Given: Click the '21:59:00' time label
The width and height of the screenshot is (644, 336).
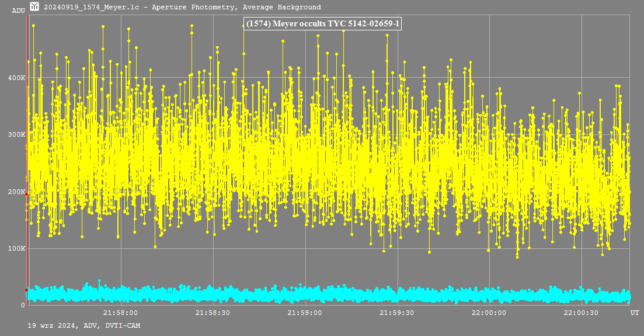Looking at the screenshot, I should click(x=304, y=313).
